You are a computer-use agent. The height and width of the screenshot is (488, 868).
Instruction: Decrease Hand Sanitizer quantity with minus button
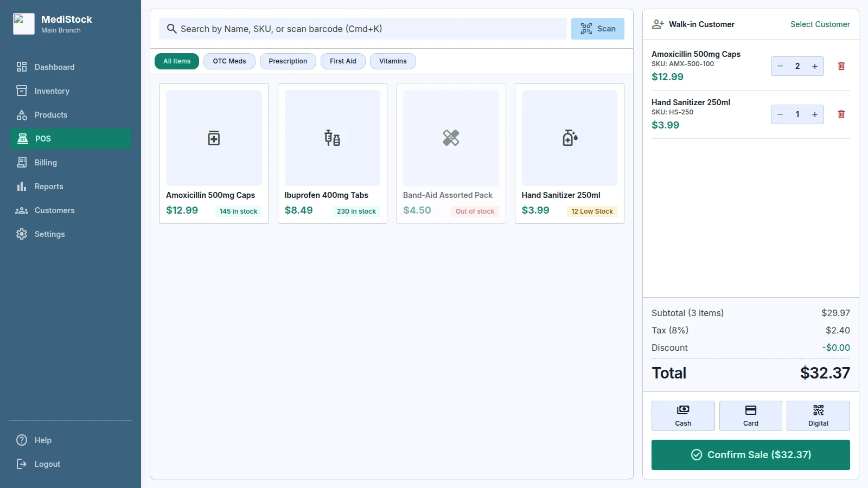pyautogui.click(x=780, y=114)
